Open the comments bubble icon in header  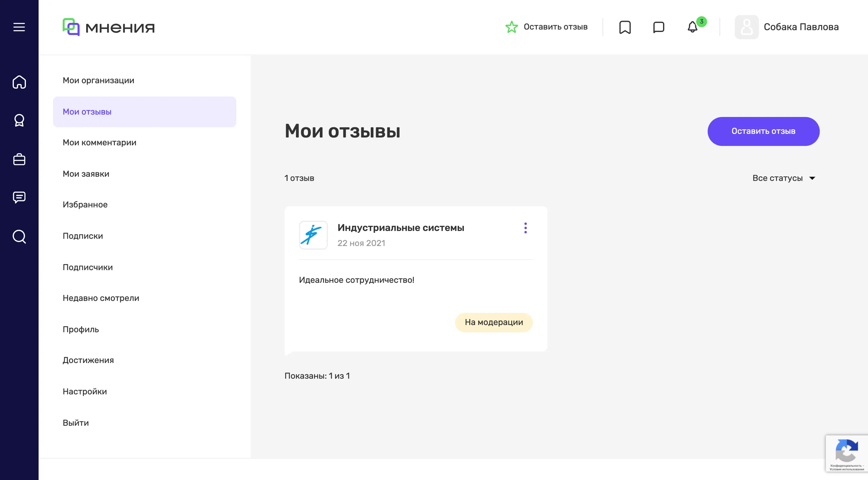click(659, 27)
